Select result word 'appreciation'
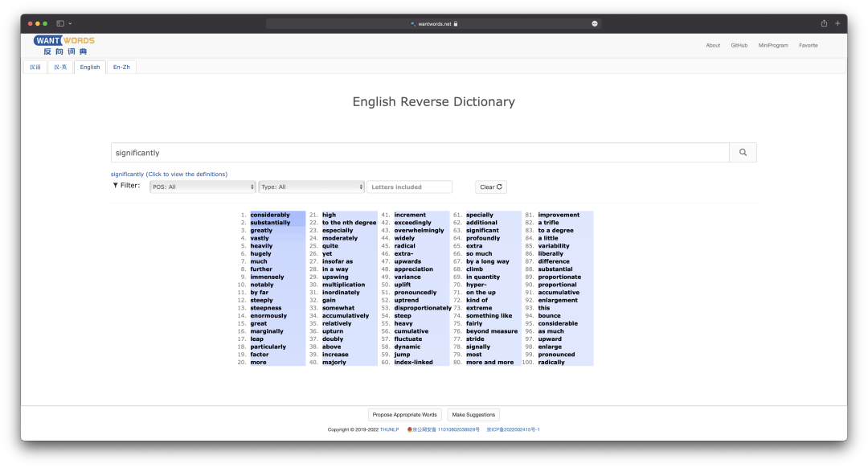The height and width of the screenshot is (468, 868). tap(414, 269)
